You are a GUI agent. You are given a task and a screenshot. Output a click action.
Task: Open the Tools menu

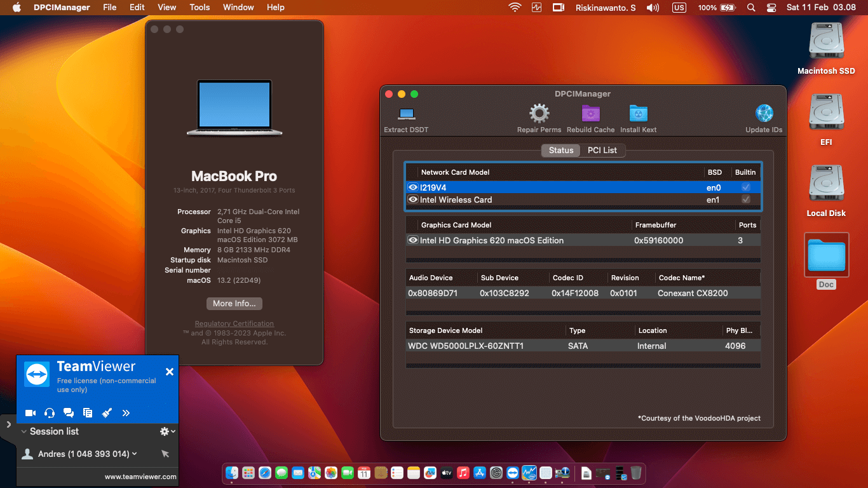coord(200,8)
